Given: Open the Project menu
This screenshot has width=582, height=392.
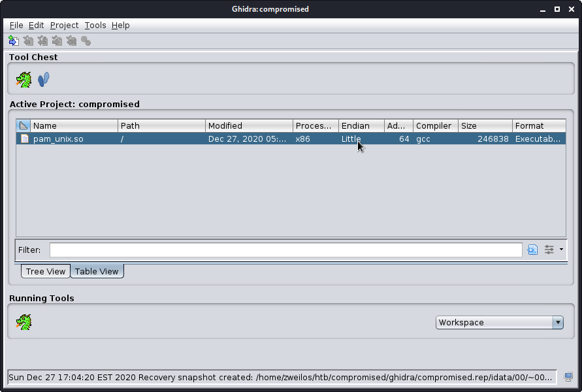Looking at the screenshot, I should click(64, 25).
